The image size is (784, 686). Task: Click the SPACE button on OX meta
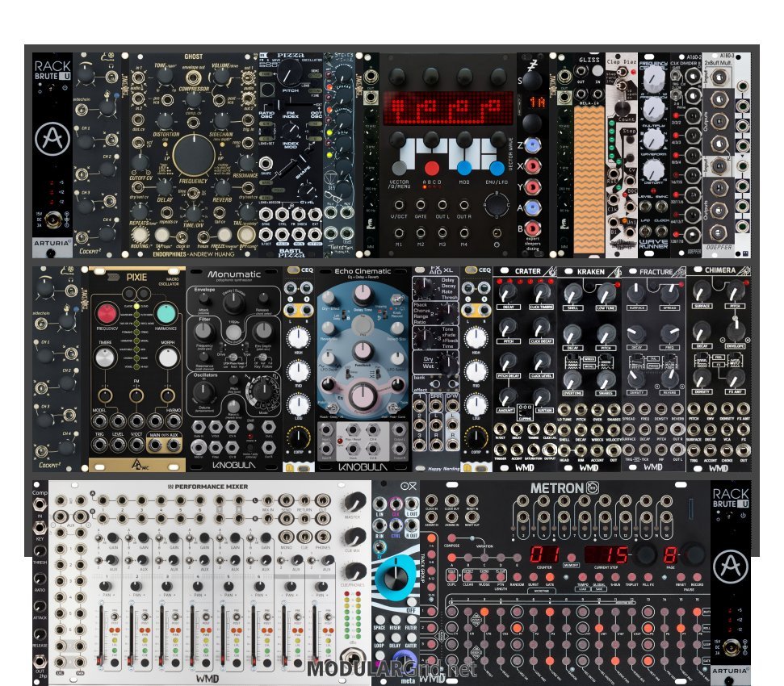point(380,620)
